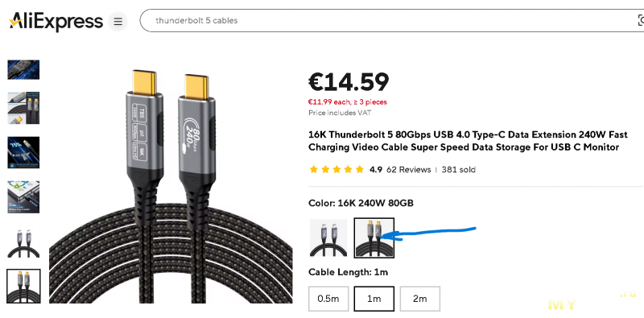This screenshot has height=318, width=644.
Task: Select the fourth gallery thumbnail
Action: tap(23, 196)
